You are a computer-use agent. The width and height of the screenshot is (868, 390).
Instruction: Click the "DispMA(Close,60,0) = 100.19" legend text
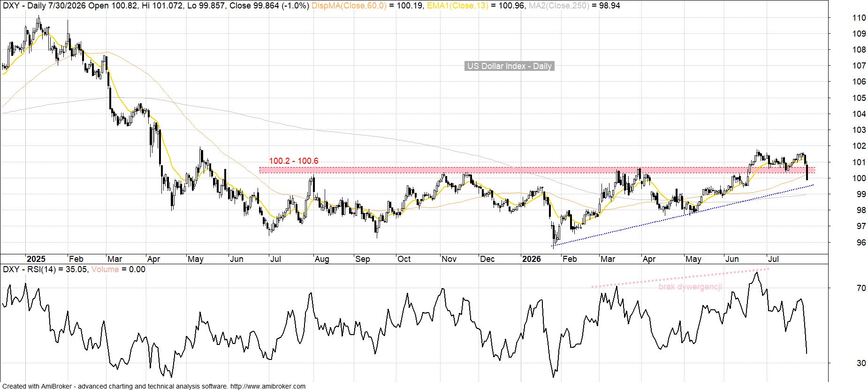368,6
